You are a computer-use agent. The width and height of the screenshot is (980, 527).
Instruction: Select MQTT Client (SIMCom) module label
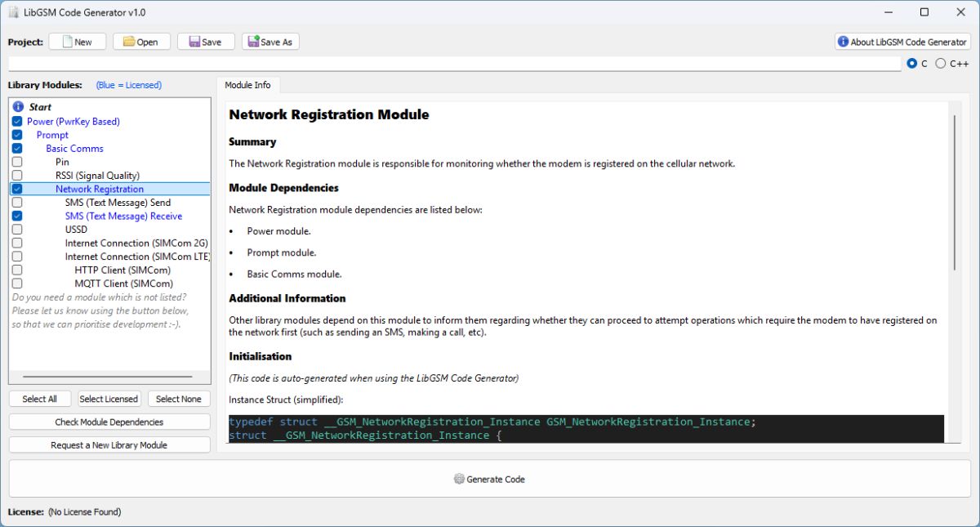tap(123, 284)
